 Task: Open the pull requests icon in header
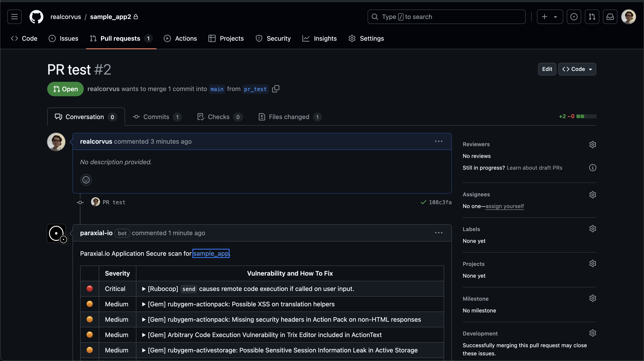coord(592,17)
